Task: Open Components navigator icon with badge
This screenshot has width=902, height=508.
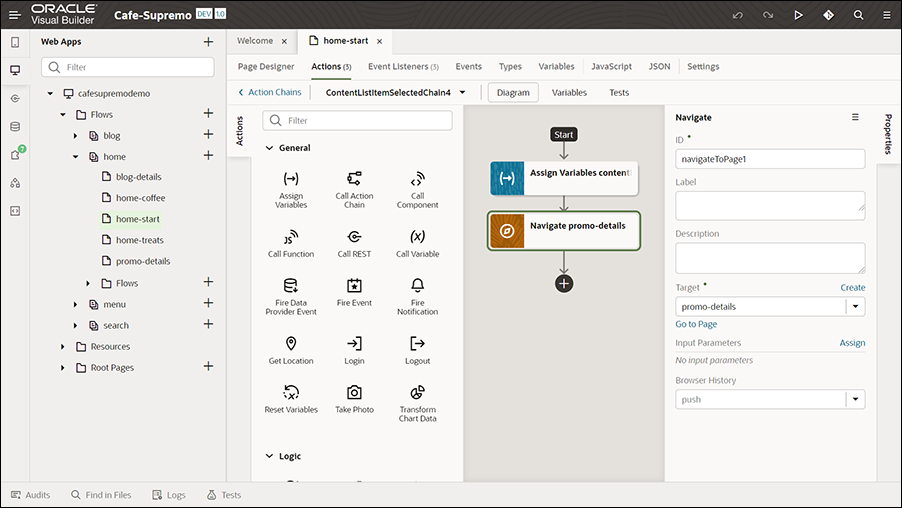Action: [x=16, y=154]
